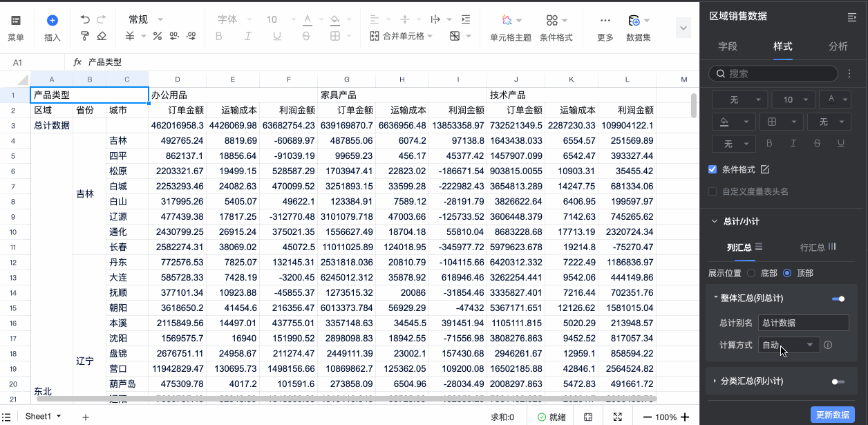868x425 pixels.
Task: Decrease decimal places in toolbar
Action: click(174, 36)
